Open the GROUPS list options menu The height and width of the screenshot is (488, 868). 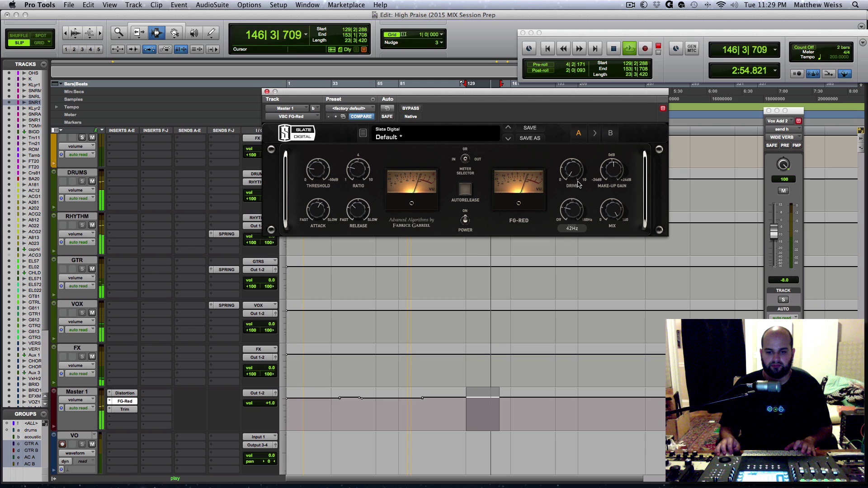(43, 414)
